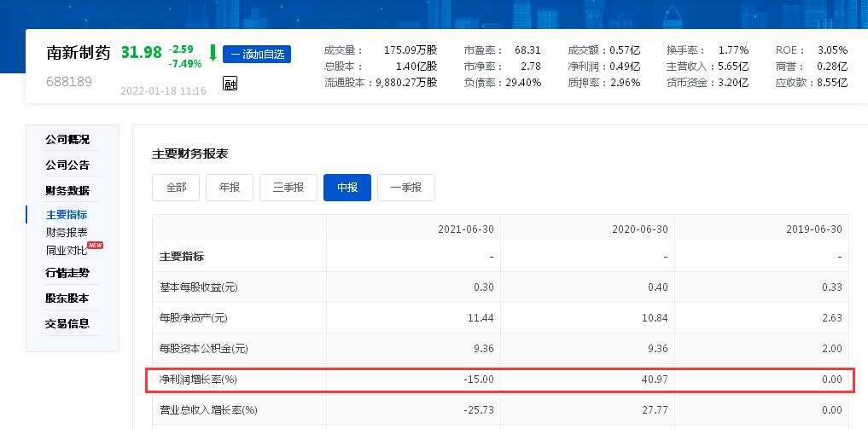868x429 pixels.
Task: Click the 基本每股收益(元) row label
Action: pyautogui.click(x=198, y=287)
